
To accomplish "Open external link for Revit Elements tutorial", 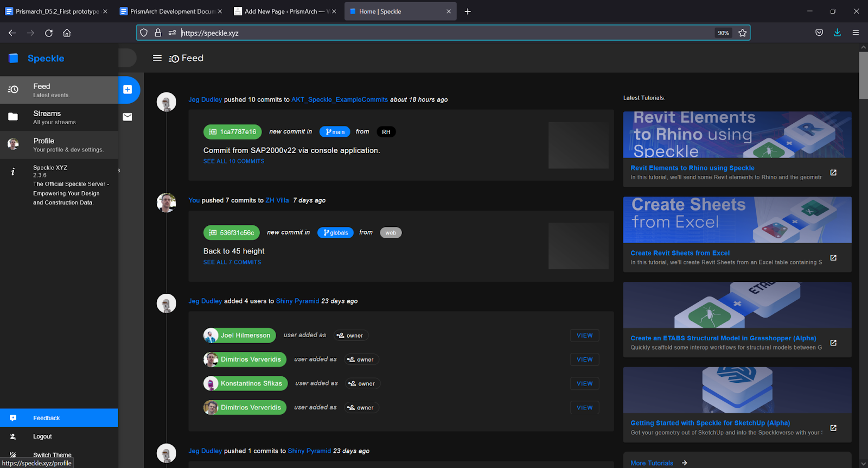I will click(833, 173).
